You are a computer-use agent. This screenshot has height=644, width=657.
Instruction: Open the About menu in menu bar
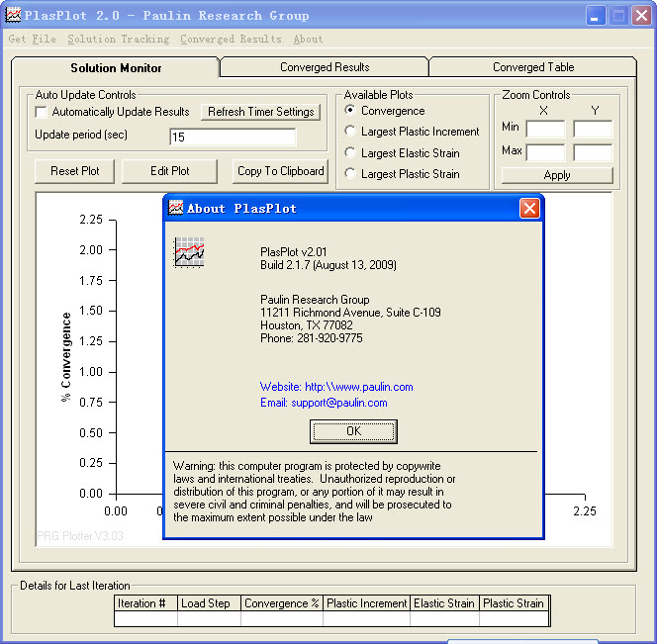pyautogui.click(x=308, y=39)
